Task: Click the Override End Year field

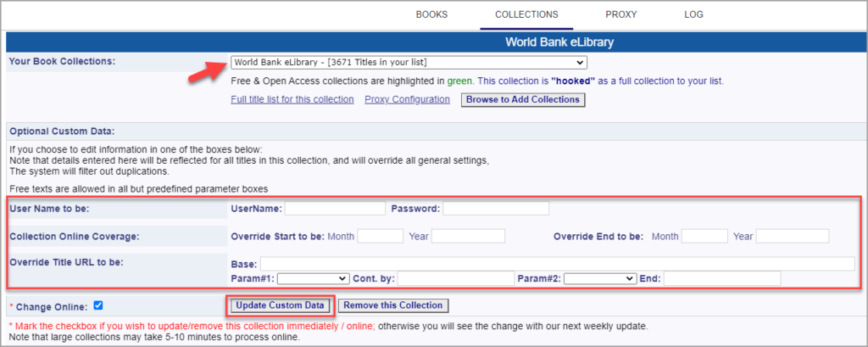Action: 793,236
